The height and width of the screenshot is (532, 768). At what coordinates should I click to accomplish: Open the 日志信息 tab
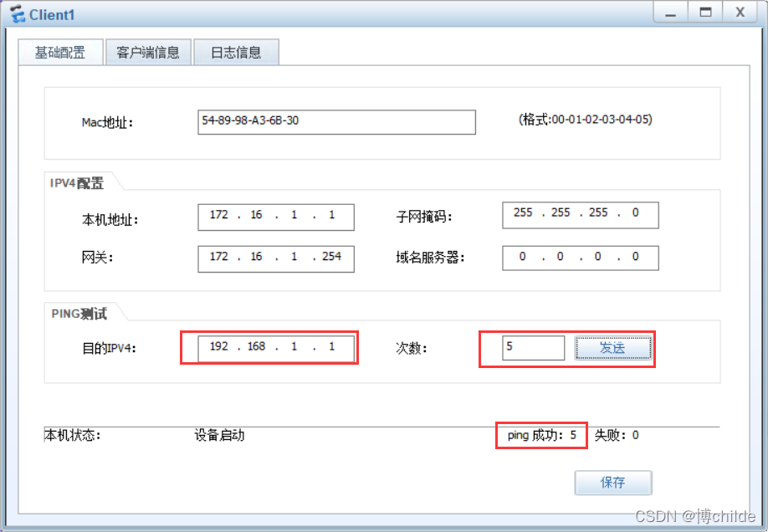coord(237,53)
